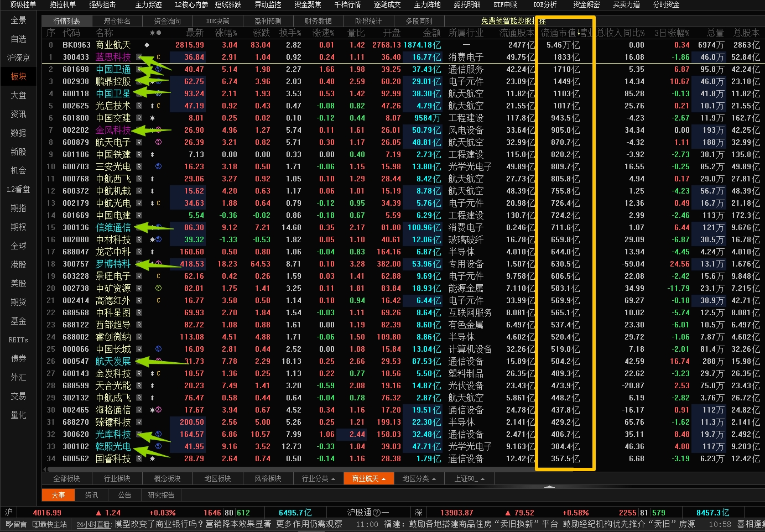This screenshot has height=532, width=765.
Task: Click stock name 罗博特科
Action: (113, 264)
